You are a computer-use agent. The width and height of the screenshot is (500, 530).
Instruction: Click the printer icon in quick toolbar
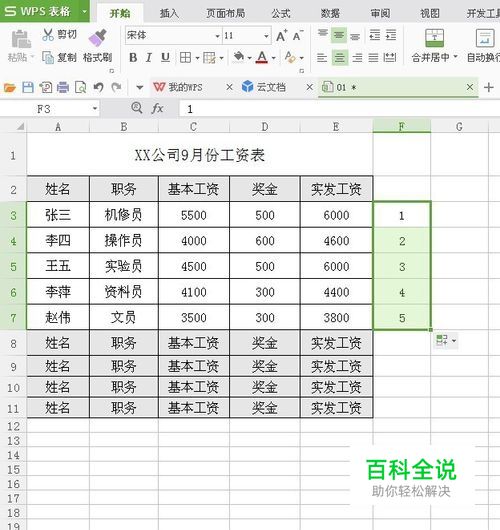pos(63,88)
